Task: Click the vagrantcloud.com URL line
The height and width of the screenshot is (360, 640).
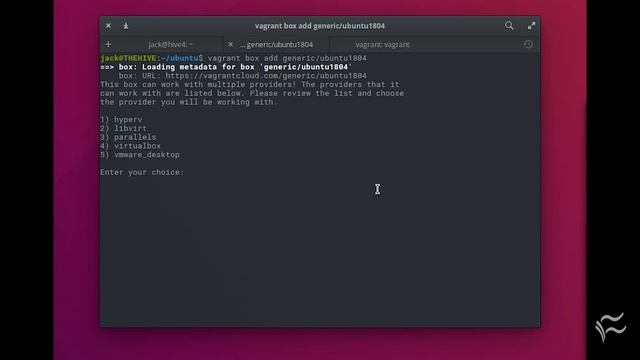Action: (242, 76)
